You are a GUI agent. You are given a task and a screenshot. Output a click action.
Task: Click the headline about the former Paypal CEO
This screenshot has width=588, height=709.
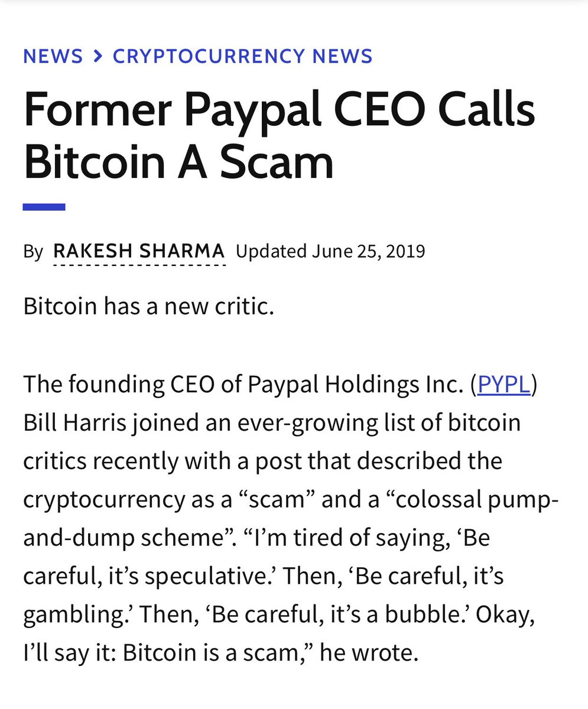[x=279, y=136]
